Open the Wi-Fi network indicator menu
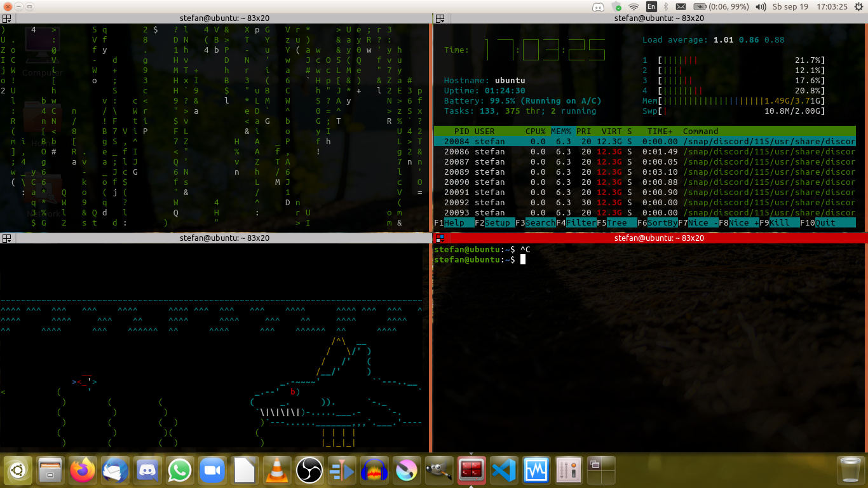868x488 pixels. tap(634, 7)
